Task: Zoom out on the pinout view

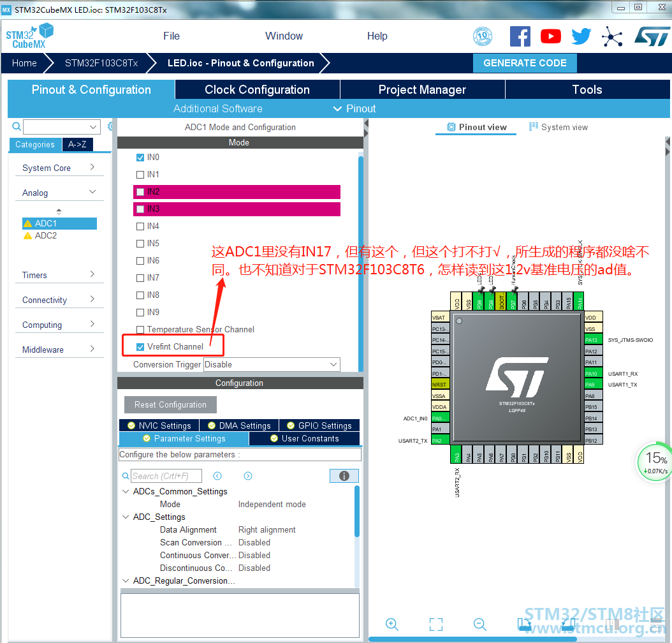Action: (x=479, y=624)
